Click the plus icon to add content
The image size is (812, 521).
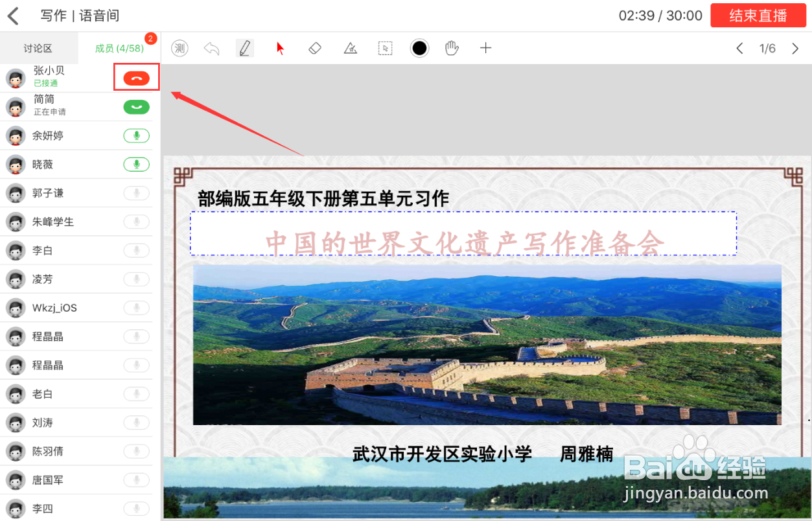coord(485,47)
